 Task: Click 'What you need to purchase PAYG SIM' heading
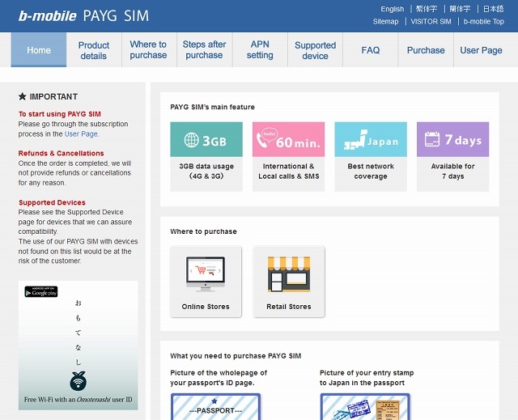coord(236,356)
